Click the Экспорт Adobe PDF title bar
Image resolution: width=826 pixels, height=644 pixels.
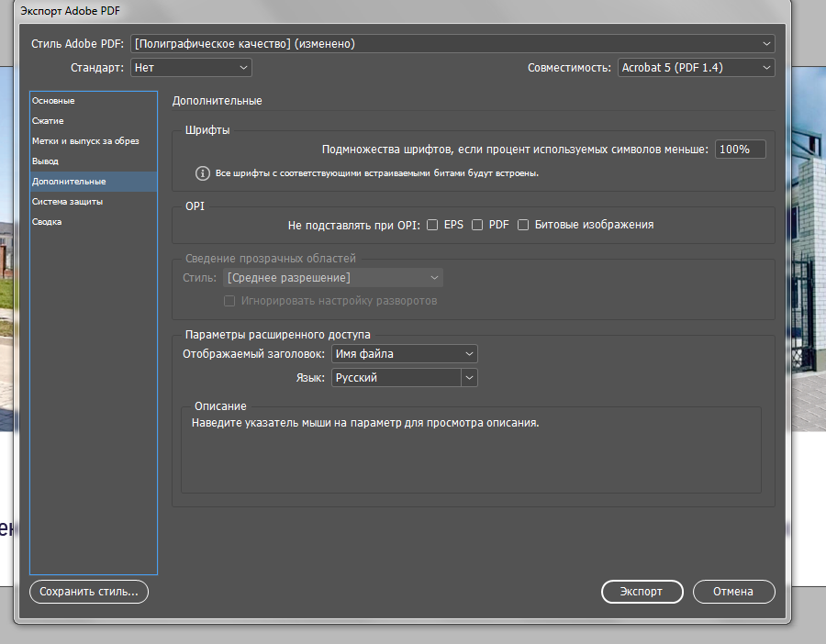coord(403,11)
